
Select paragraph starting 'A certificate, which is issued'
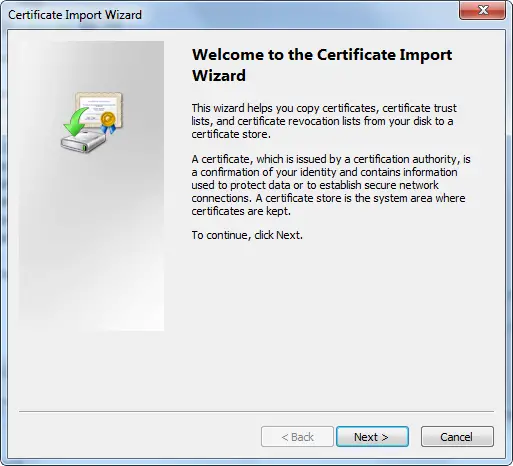331,185
